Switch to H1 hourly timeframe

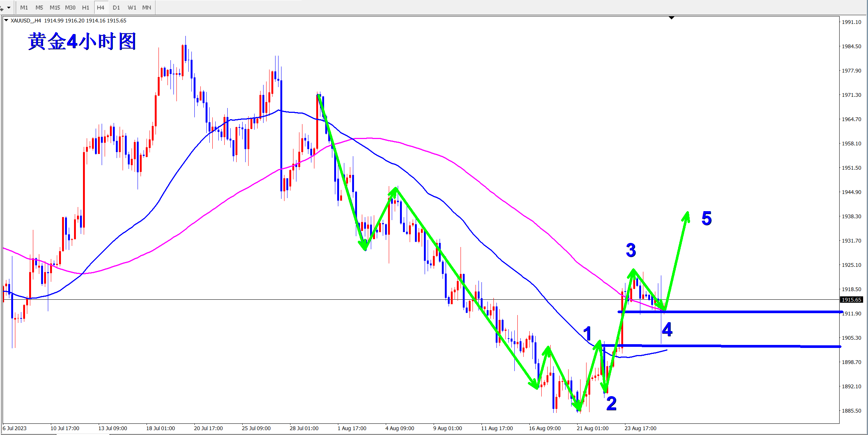point(86,7)
